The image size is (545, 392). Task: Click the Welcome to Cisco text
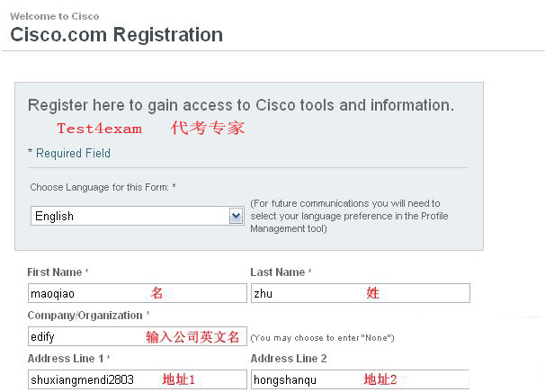pyautogui.click(x=55, y=16)
